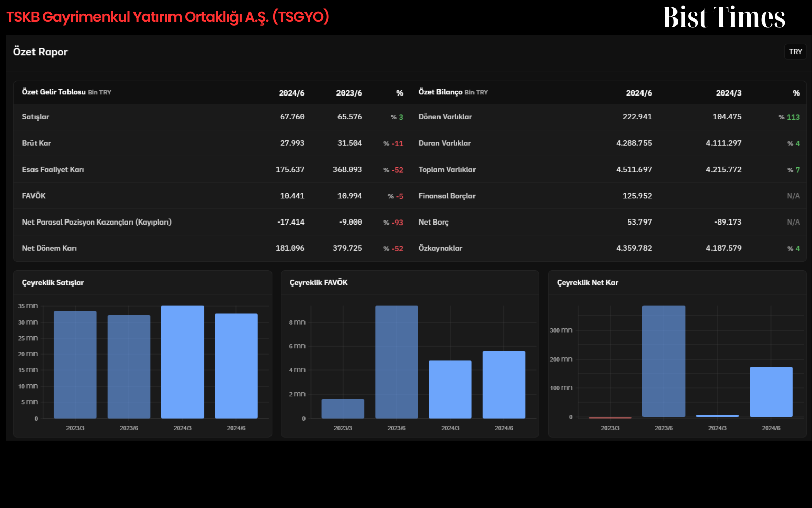Click the % -11 change for Brüt Kar

point(393,144)
